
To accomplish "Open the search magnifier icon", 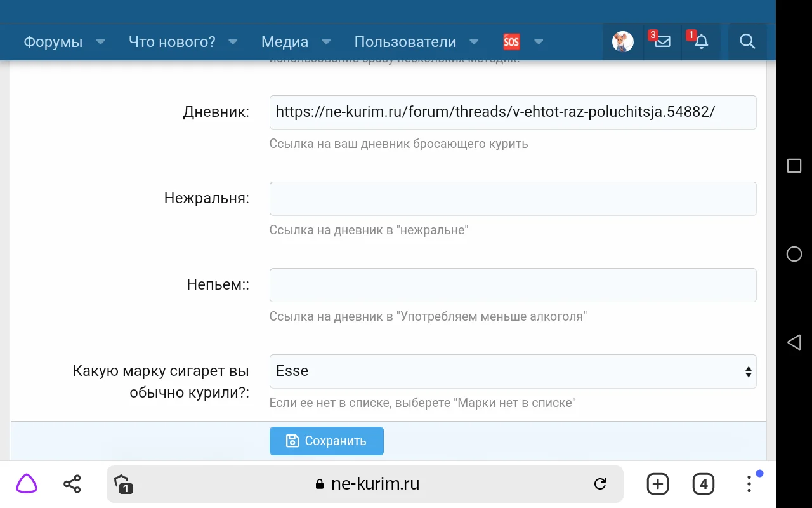I will pos(747,42).
